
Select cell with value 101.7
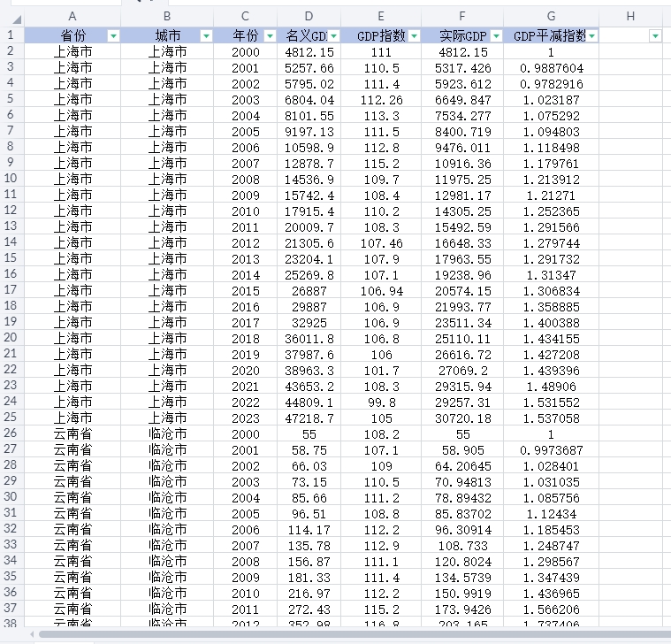[x=381, y=370]
